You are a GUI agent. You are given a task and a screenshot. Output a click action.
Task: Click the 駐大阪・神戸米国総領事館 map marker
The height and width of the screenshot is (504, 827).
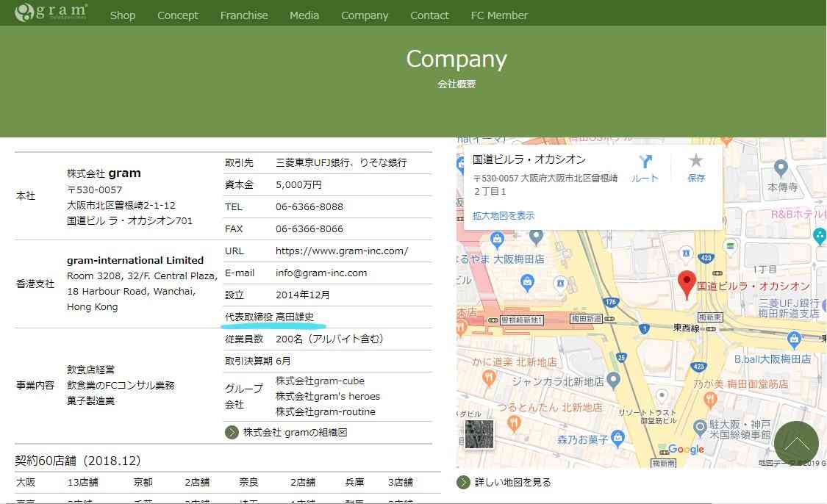point(700,427)
